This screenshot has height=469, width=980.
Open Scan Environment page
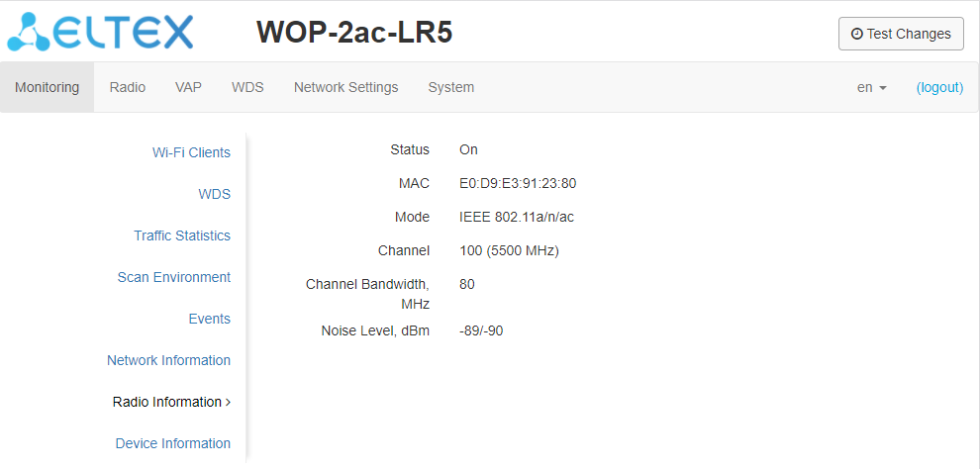pos(174,277)
